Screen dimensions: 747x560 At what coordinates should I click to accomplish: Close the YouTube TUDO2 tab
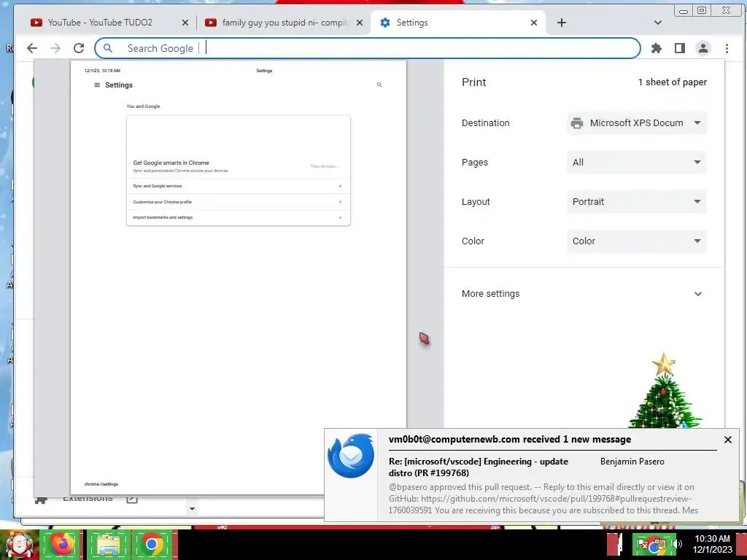click(185, 23)
